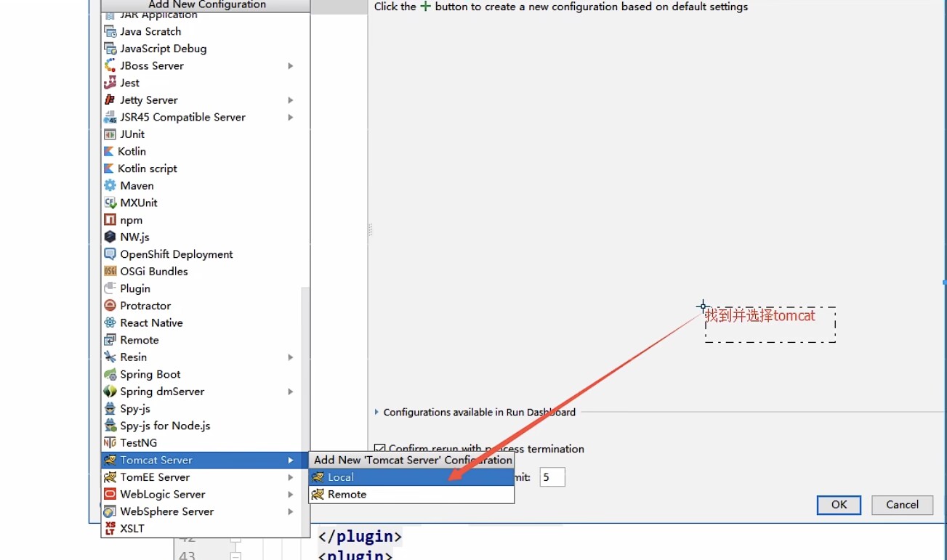Click the Jetty Server icon
The height and width of the screenshot is (560, 947).
click(110, 100)
